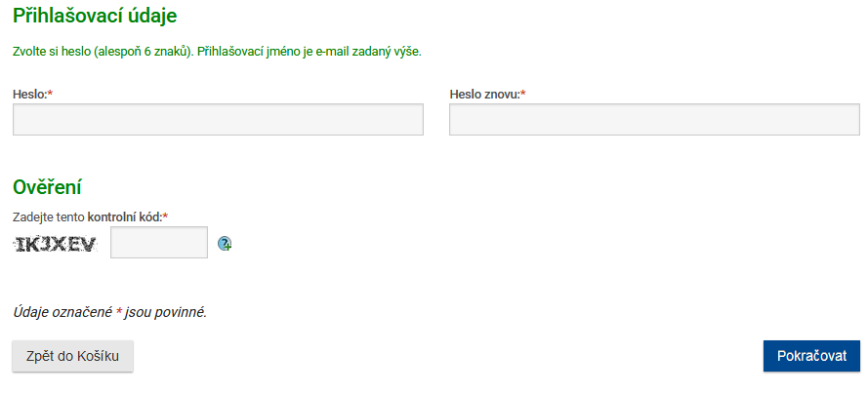This screenshot has width=868, height=393.
Task: Click the IKJXEV captcha image
Action: (56, 244)
